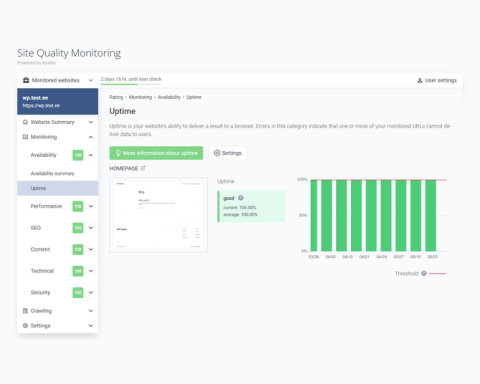Click the 'Powered by koality' text
This screenshot has width=480, height=384.
point(37,63)
